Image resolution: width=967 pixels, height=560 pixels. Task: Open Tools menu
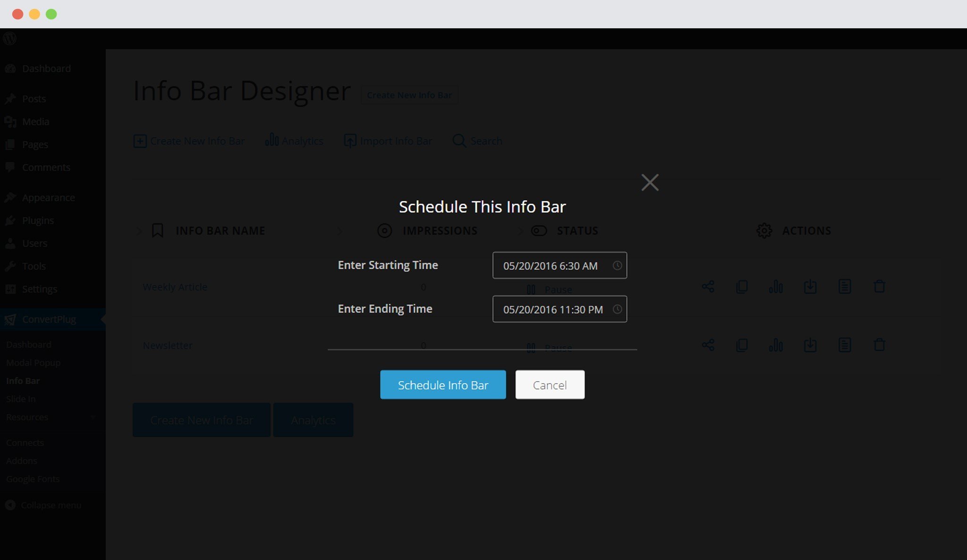click(x=34, y=266)
